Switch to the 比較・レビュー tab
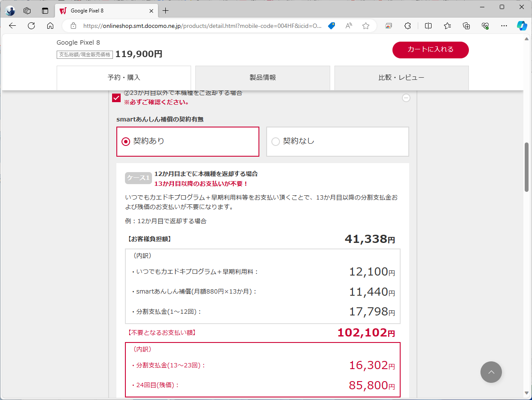This screenshot has height=400, width=532. [x=401, y=78]
